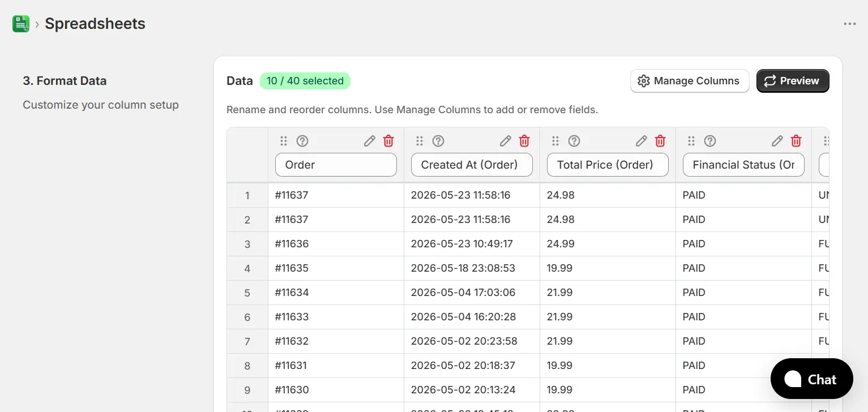
Task: Click row number 5 header
Action: click(247, 293)
